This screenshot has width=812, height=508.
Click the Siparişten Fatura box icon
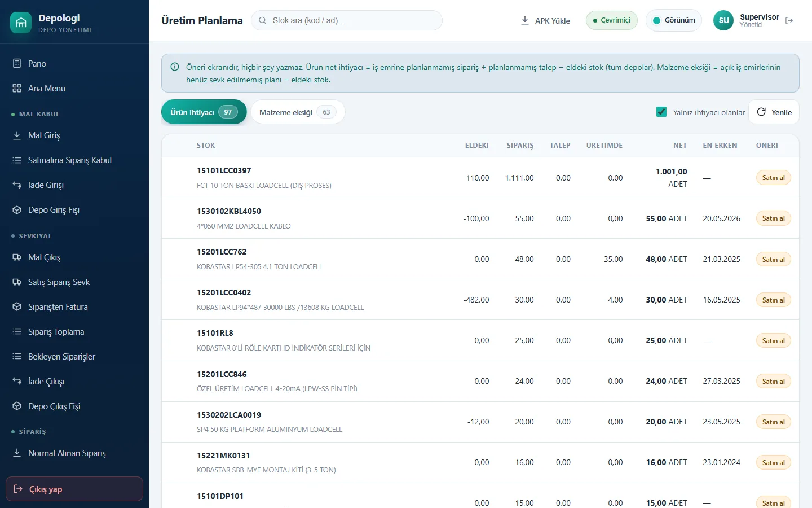pyautogui.click(x=17, y=307)
